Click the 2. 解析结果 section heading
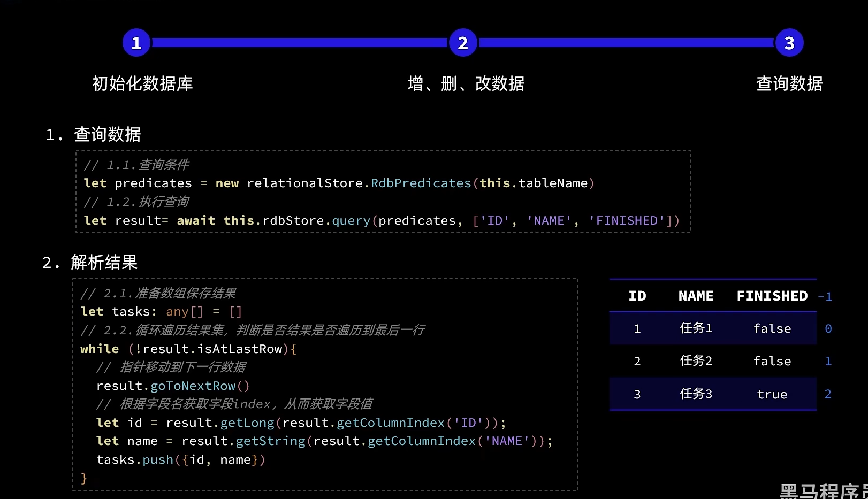868x499 pixels. point(90,263)
